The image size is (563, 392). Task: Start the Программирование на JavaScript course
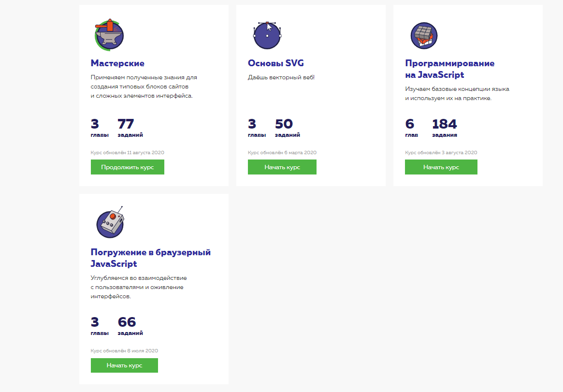(x=441, y=167)
